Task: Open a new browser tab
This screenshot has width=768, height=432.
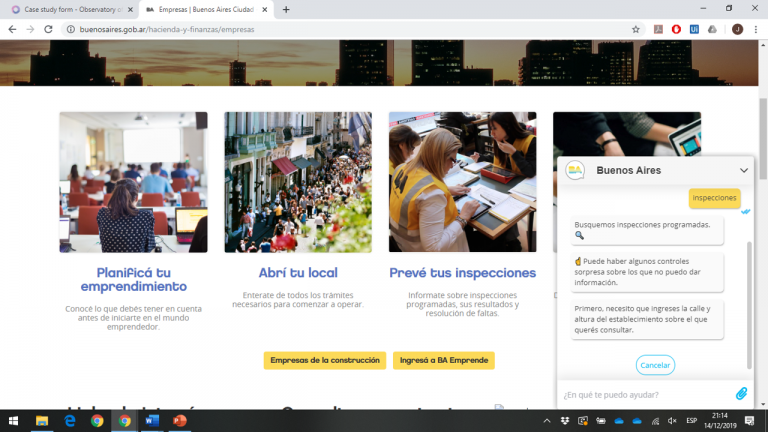Action: point(286,9)
